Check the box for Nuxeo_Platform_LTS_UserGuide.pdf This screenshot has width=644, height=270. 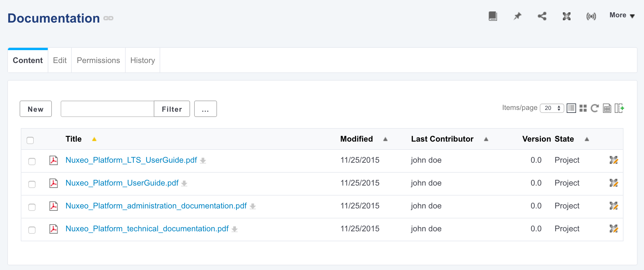pyautogui.click(x=32, y=161)
